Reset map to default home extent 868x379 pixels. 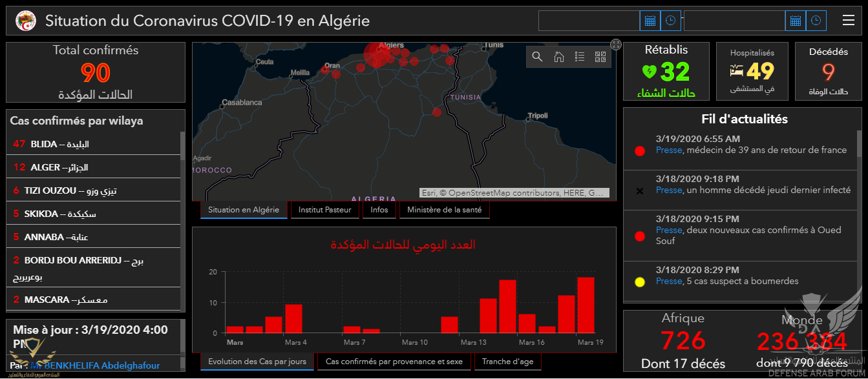click(558, 57)
